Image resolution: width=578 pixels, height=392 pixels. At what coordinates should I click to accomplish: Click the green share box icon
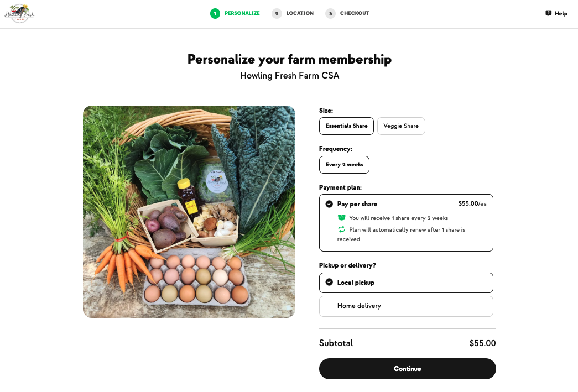pyautogui.click(x=342, y=218)
